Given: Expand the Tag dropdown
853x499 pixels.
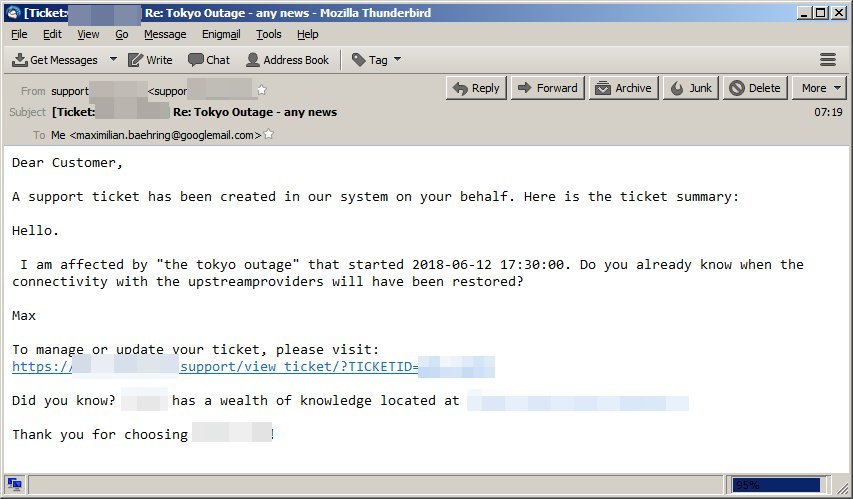Looking at the screenshot, I should (376, 60).
